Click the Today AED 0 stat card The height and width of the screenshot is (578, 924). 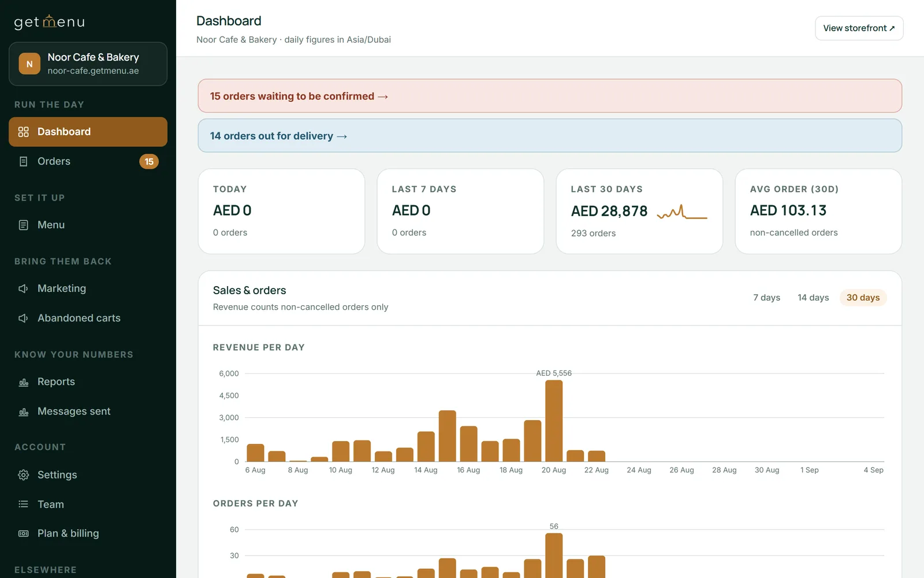pos(281,212)
